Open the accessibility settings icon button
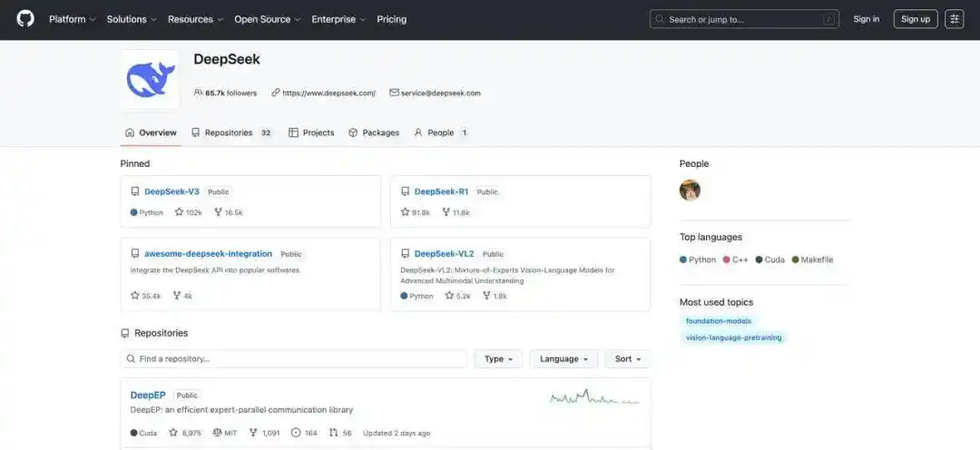The height and width of the screenshot is (450, 980). (954, 19)
